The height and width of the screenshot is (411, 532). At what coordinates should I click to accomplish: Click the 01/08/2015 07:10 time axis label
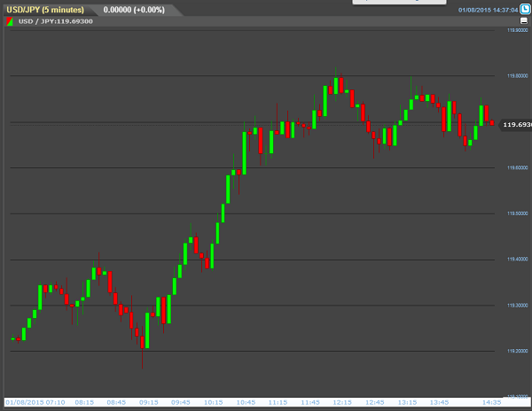35,402
